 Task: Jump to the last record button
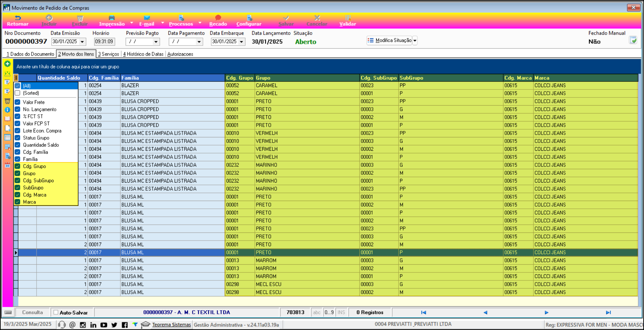[608, 312]
